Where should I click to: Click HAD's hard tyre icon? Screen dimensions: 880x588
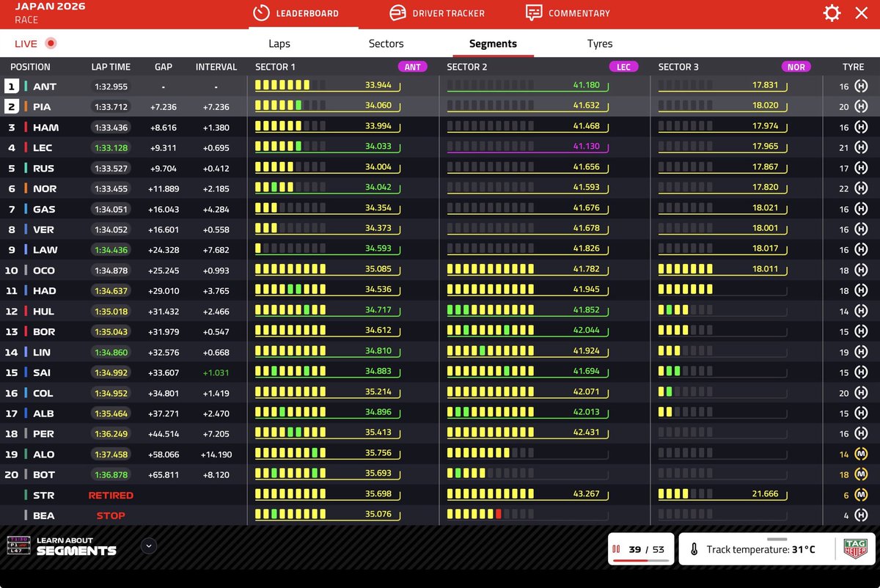862,291
